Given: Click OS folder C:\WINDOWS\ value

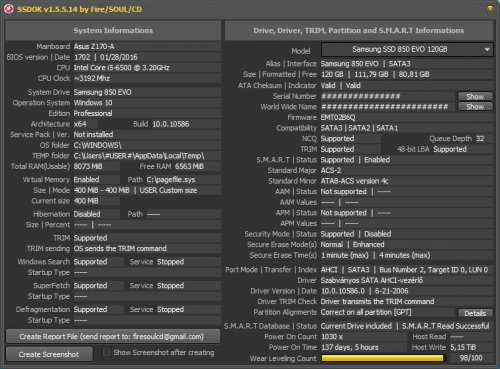Looking at the screenshot, I should [x=98, y=145].
